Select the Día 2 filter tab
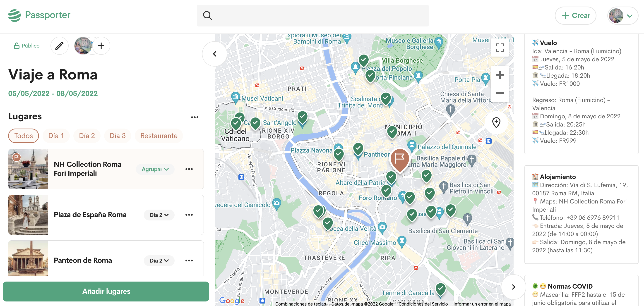Viewport: 644px width, 306px height. pos(87,136)
